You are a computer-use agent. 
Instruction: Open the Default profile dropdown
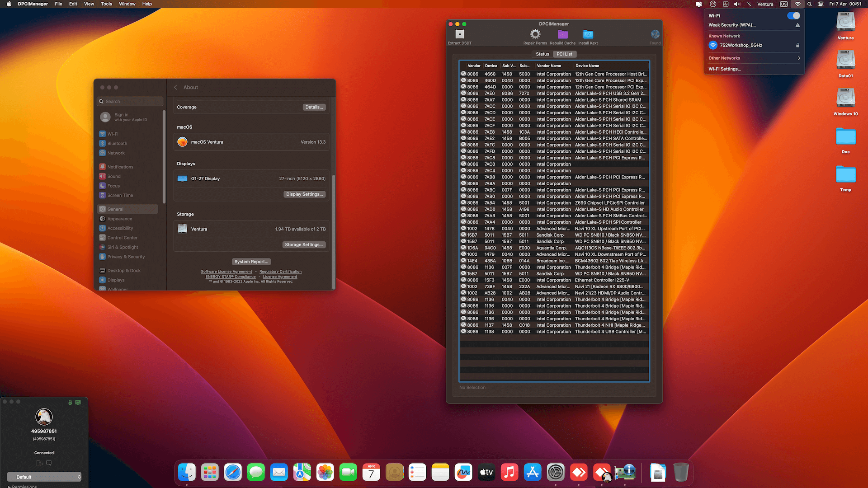(44, 477)
